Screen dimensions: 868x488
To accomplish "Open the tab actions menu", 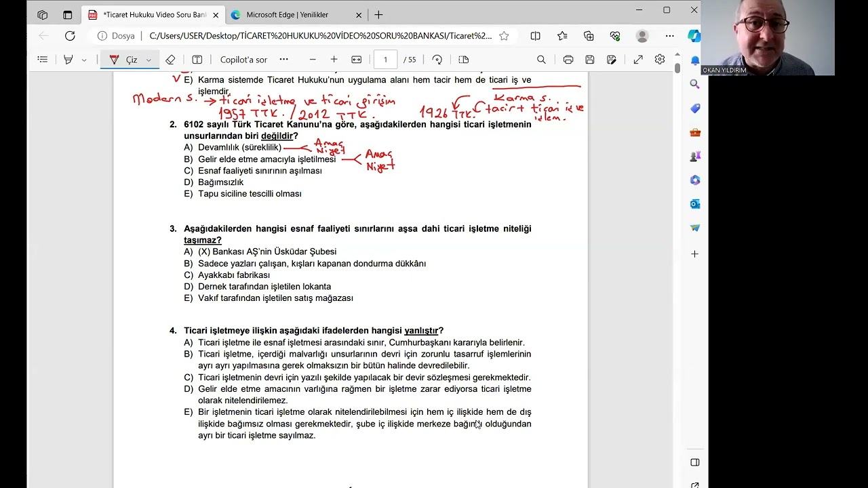I will coord(67,15).
